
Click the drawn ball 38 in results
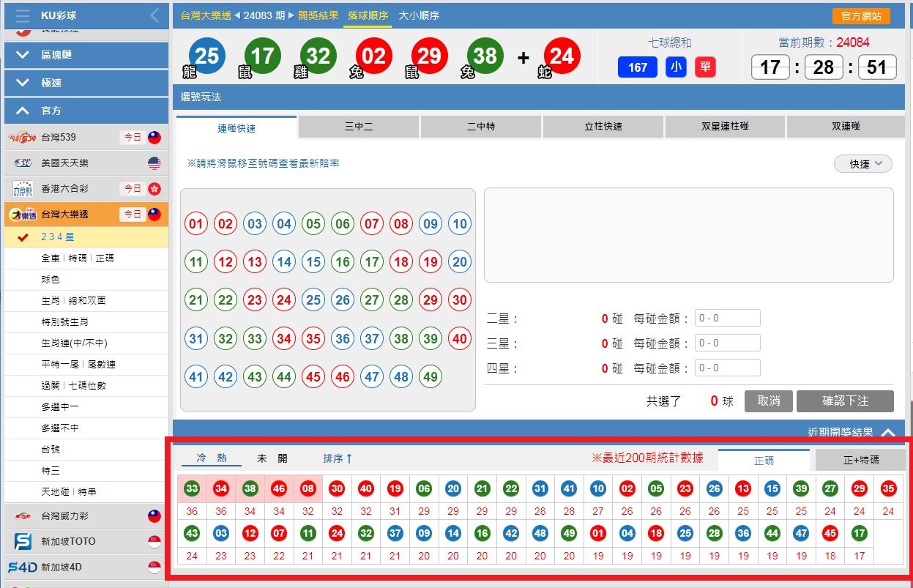pyautogui.click(x=485, y=56)
